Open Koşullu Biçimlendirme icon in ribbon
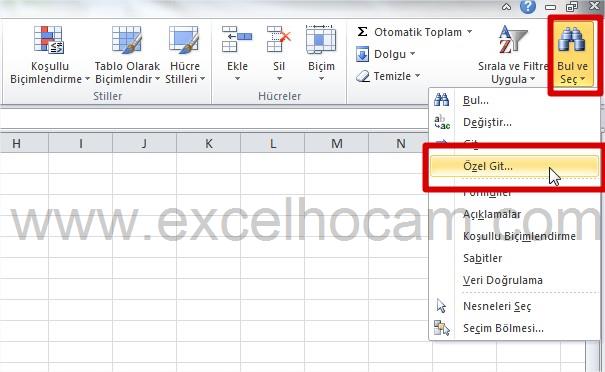The image size is (605, 372). pos(49,39)
